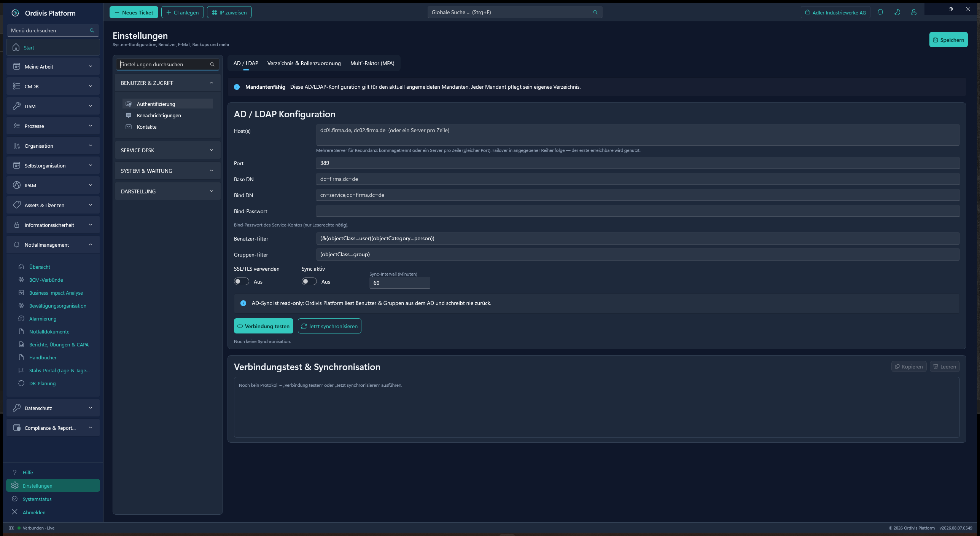The image size is (980, 536).
Task: Focus the Port field showing 389
Action: (638, 163)
